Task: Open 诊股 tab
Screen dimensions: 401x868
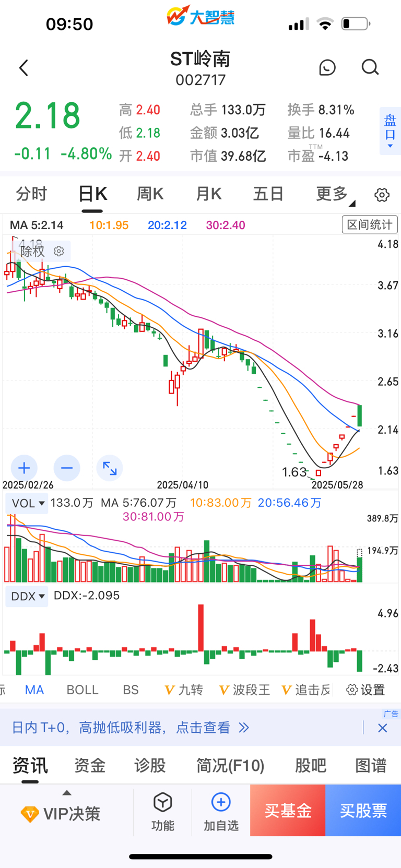Action: 150,766
